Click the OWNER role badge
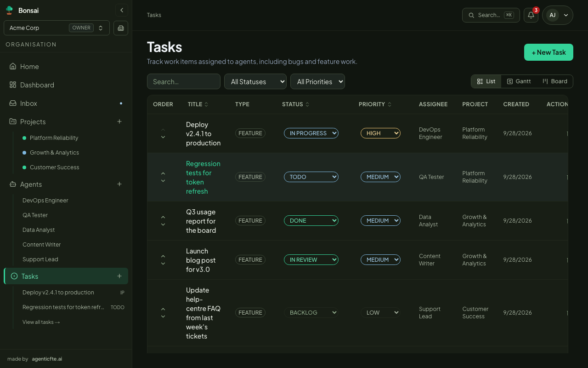The image size is (588, 368). coord(81,28)
